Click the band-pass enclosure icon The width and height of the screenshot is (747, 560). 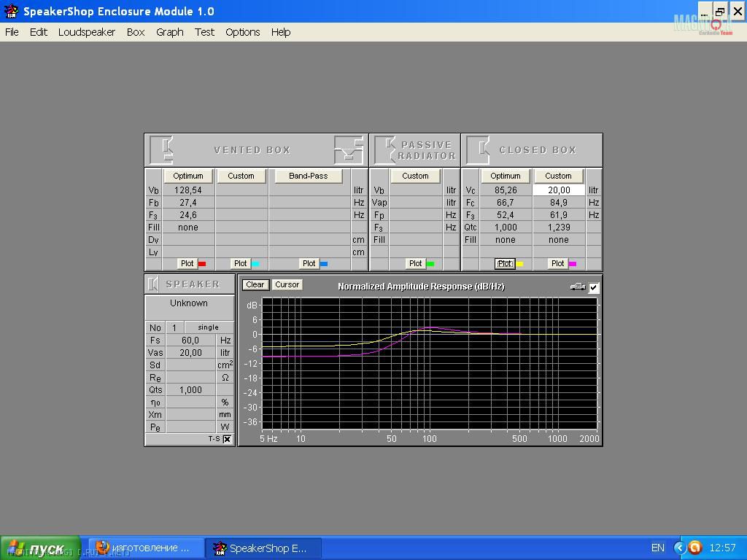point(349,150)
